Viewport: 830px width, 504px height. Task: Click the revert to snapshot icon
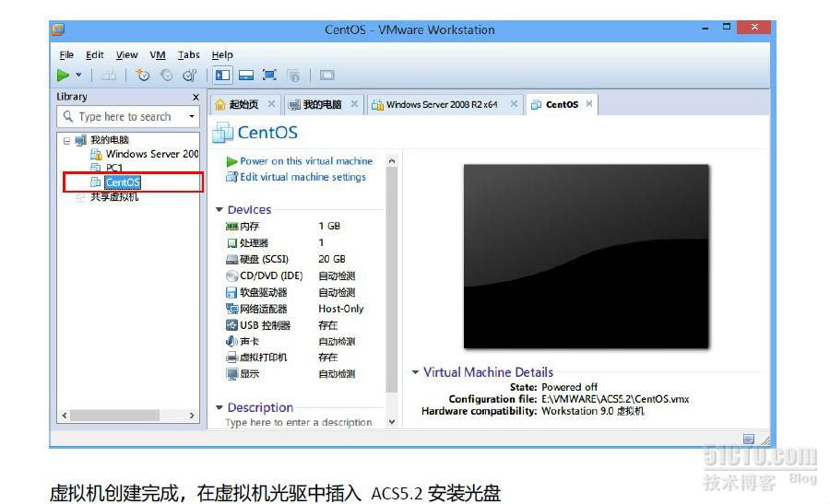[x=167, y=76]
